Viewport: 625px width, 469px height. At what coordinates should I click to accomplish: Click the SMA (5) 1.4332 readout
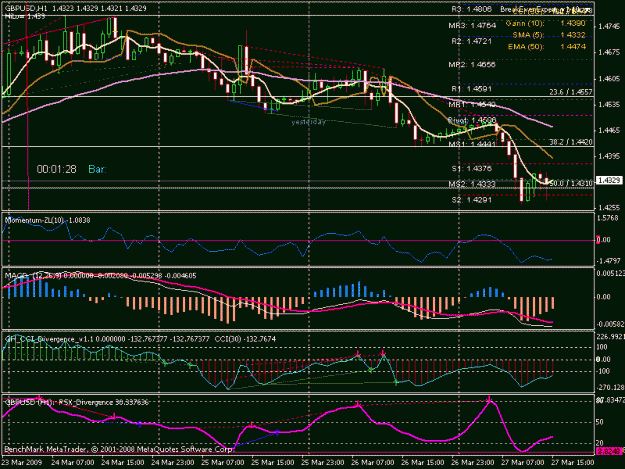point(549,35)
